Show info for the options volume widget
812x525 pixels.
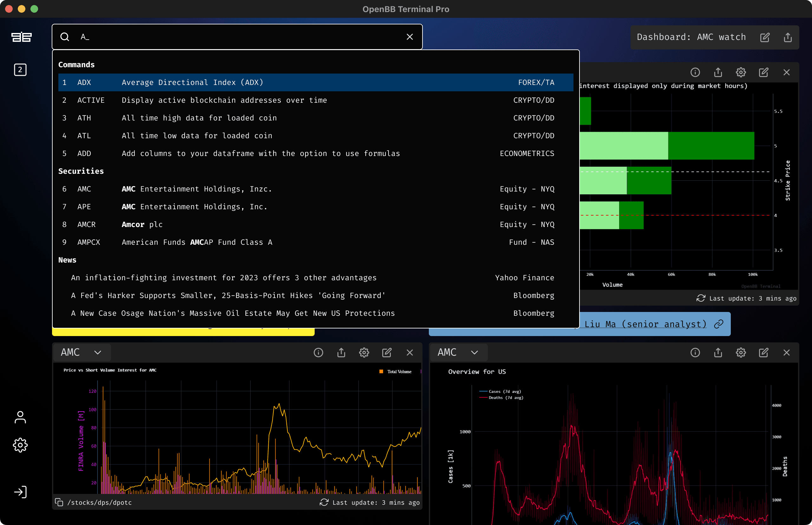695,72
